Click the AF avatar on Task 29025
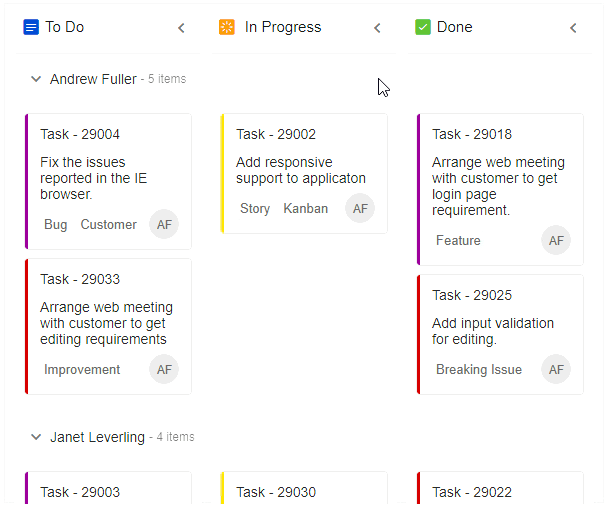The width and height of the screenshot is (608, 512). point(556,369)
